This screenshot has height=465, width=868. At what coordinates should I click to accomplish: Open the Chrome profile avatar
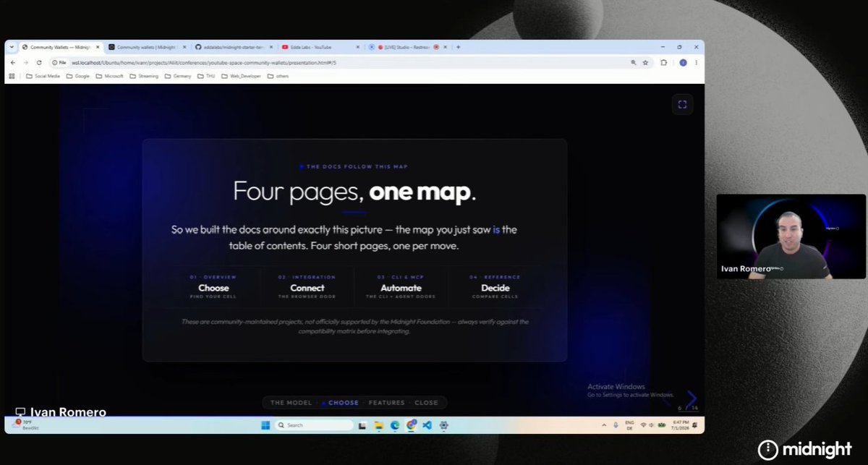(682, 63)
